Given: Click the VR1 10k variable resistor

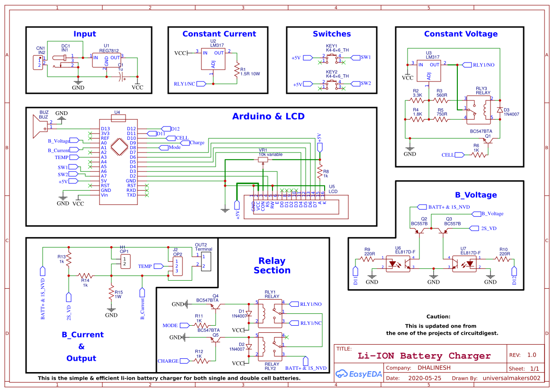Looking at the screenshot, I should 263,160.
